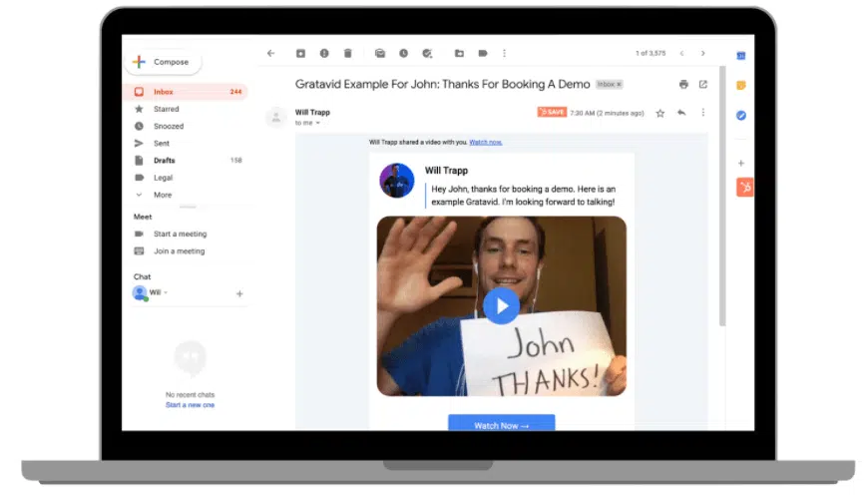Snooze the email with the clock icon

pos(403,53)
